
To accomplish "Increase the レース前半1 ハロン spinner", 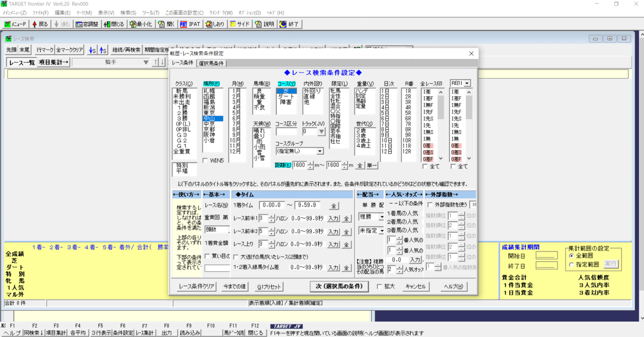I will (x=272, y=216).
